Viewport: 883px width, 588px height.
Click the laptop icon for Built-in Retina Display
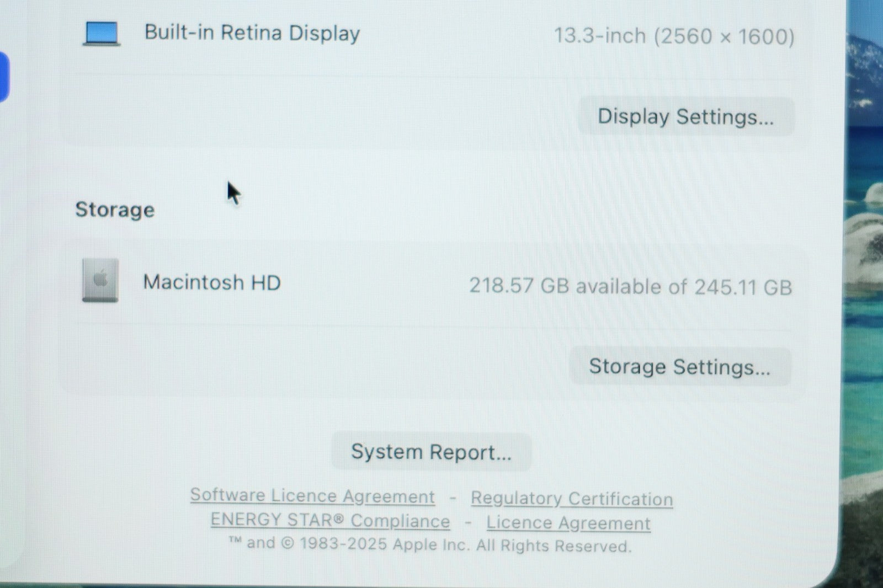[x=102, y=34]
